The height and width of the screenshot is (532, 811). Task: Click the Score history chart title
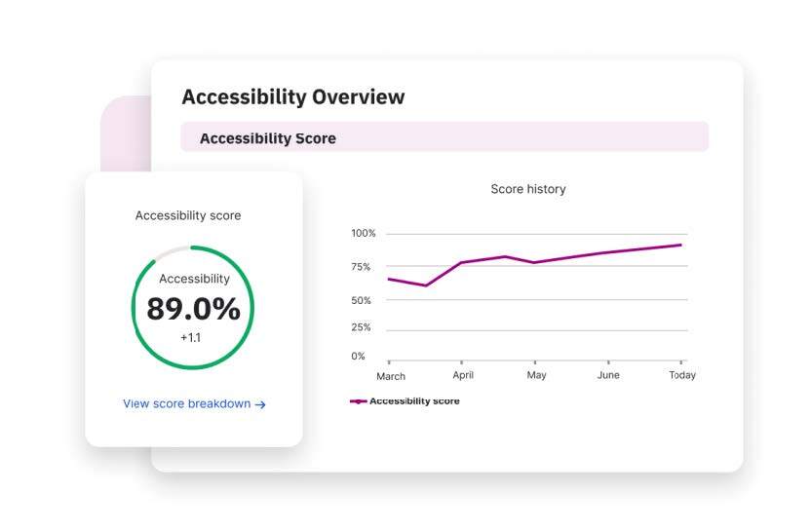tap(527, 189)
